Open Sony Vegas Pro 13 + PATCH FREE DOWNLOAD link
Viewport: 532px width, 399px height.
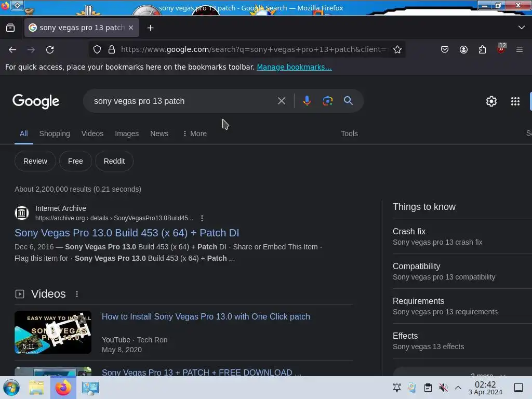pos(202,372)
